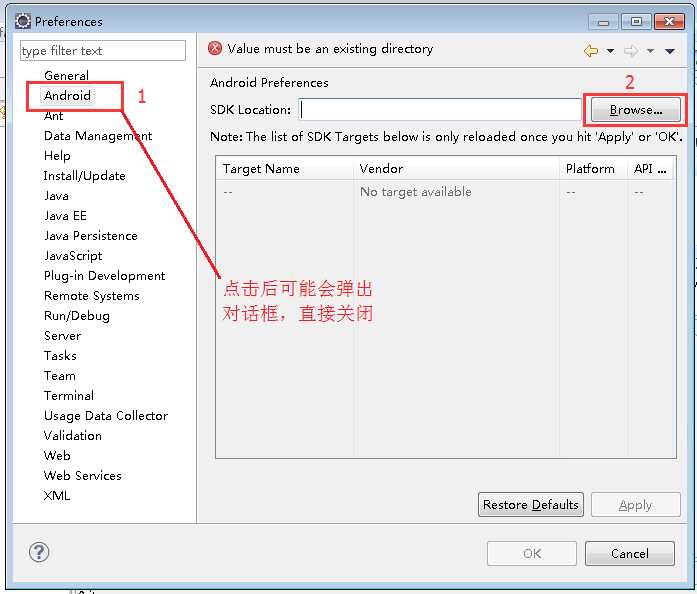This screenshot has width=697, height=594.
Task: Click the API column header
Action: (650, 169)
